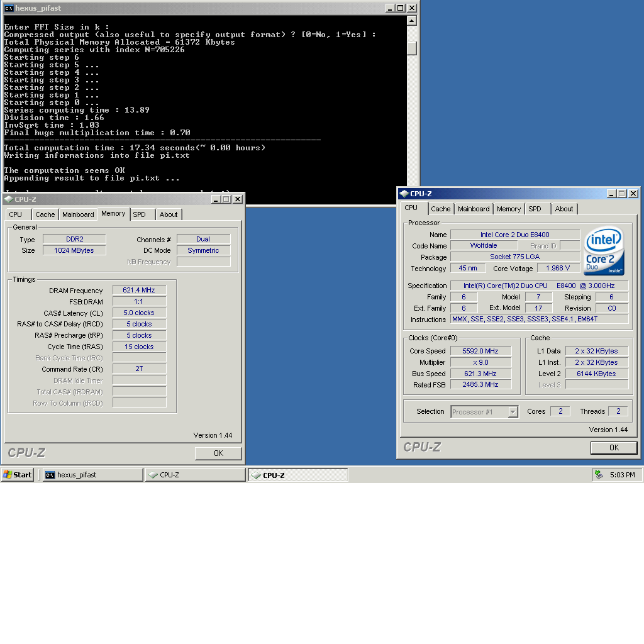
Task: Open the CPU tab in left CPU-Z window
Action: (16, 214)
